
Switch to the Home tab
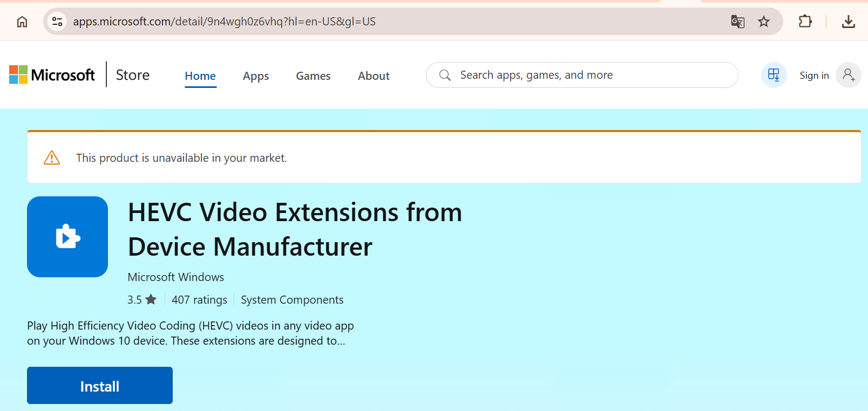[x=200, y=76]
